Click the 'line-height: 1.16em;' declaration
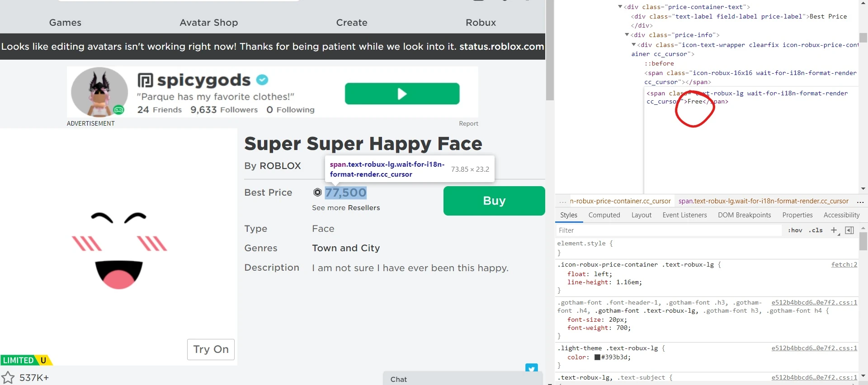The height and width of the screenshot is (385, 868). (604, 282)
